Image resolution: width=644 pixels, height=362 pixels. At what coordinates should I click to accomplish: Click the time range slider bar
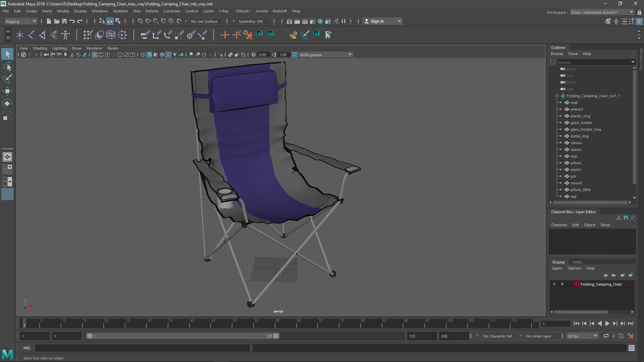[x=183, y=336]
